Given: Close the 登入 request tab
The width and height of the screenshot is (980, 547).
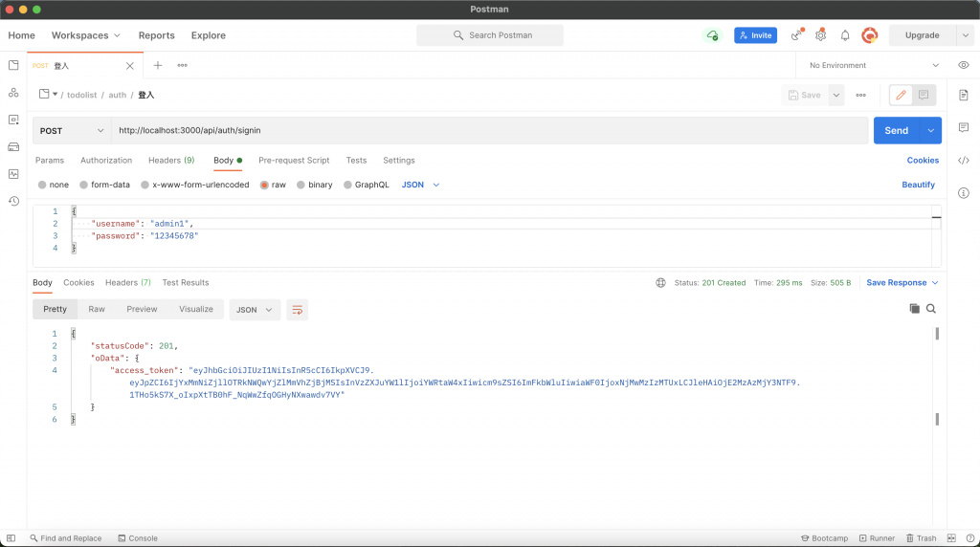Looking at the screenshot, I should coord(130,66).
